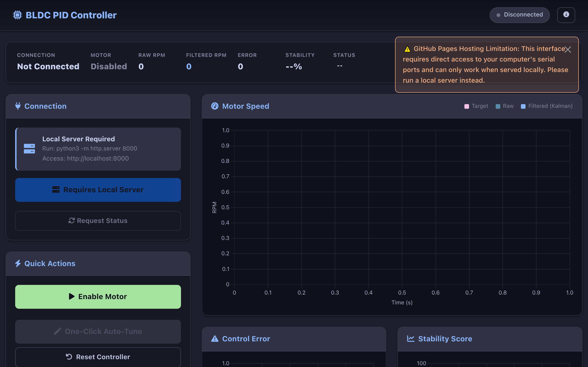Image resolution: width=588 pixels, height=367 pixels.
Task: Click Reset Controller under Quick Actions
Action: pyautogui.click(x=98, y=356)
